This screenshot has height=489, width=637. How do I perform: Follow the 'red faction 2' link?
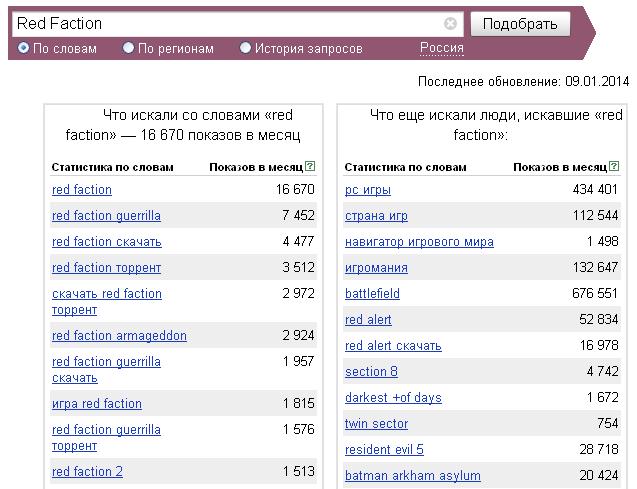pos(87,472)
